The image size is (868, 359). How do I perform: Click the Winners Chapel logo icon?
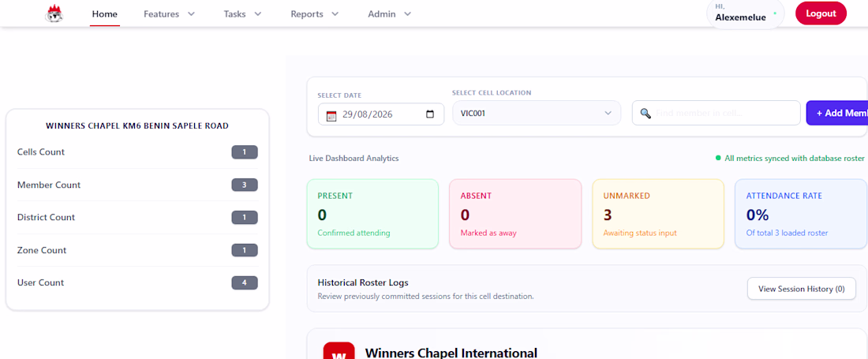(54, 14)
